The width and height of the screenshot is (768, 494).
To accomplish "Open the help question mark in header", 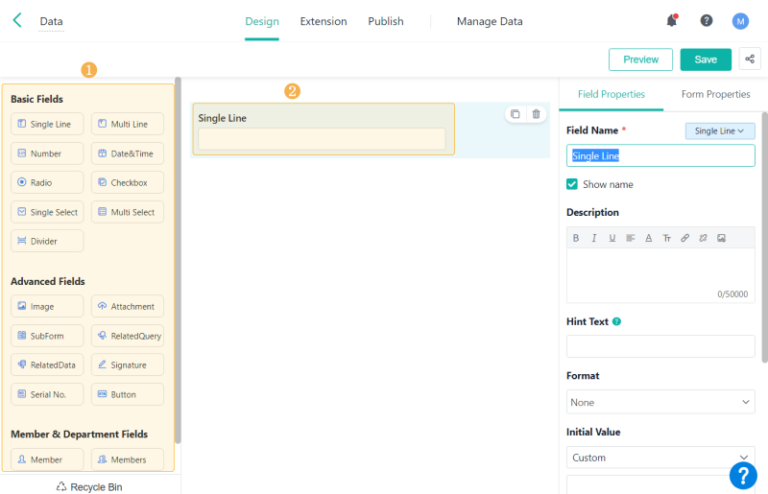I will coord(706,21).
